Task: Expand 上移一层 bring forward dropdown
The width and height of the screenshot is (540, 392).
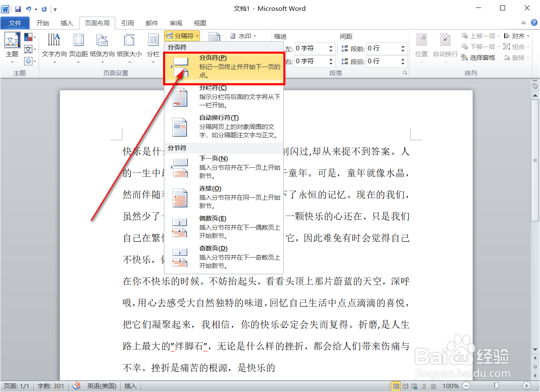Action: (498, 36)
